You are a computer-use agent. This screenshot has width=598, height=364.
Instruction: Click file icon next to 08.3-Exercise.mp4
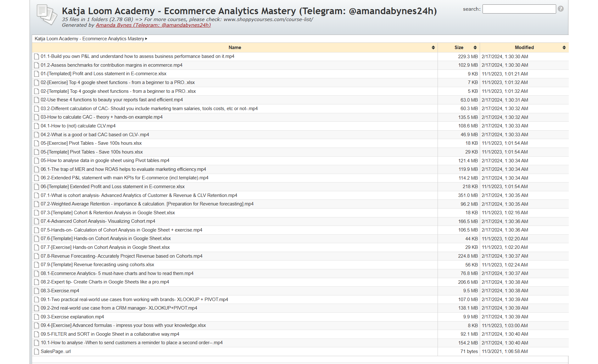click(x=36, y=291)
